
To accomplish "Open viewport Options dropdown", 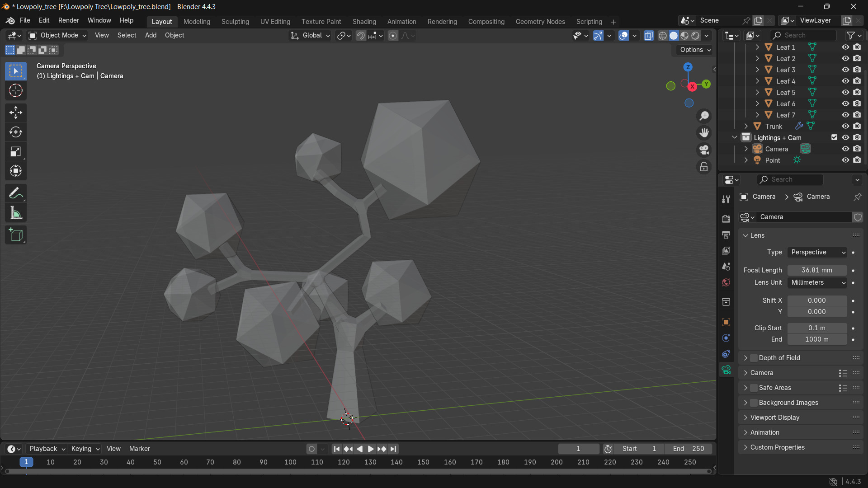I will pyautogui.click(x=695, y=50).
